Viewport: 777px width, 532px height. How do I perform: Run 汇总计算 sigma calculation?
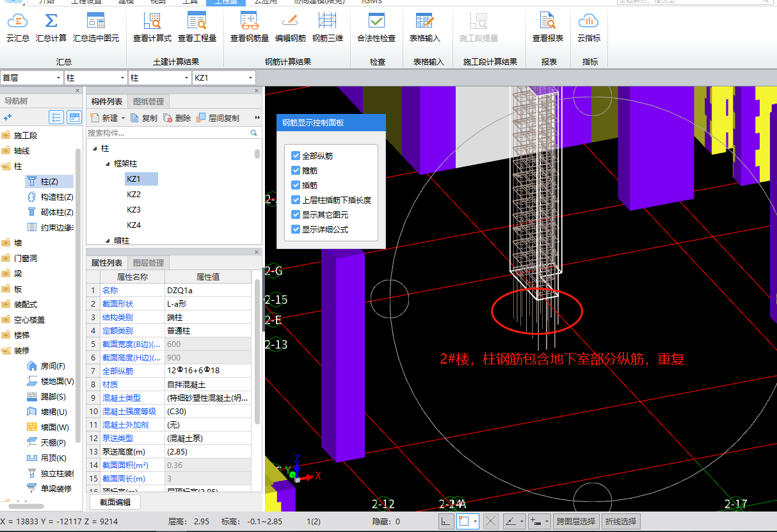coord(51,28)
